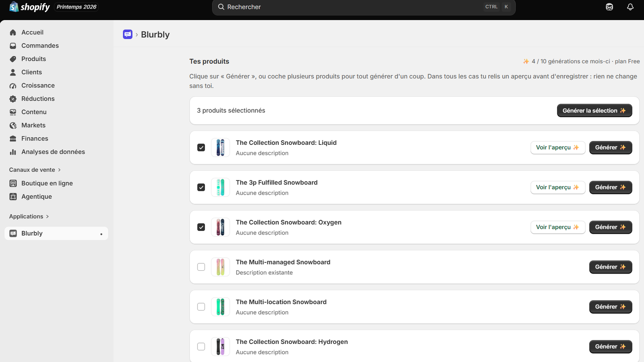Generate description for Collection Snowboard: Oxygen

(x=611, y=227)
